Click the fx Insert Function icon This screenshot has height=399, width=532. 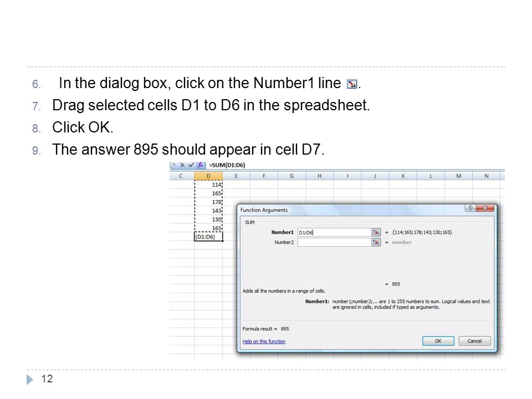click(201, 165)
